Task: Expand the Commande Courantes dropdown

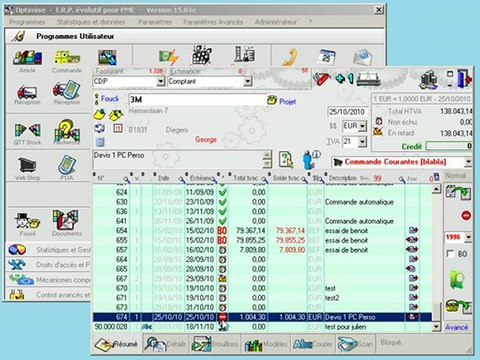Action: pos(468,162)
